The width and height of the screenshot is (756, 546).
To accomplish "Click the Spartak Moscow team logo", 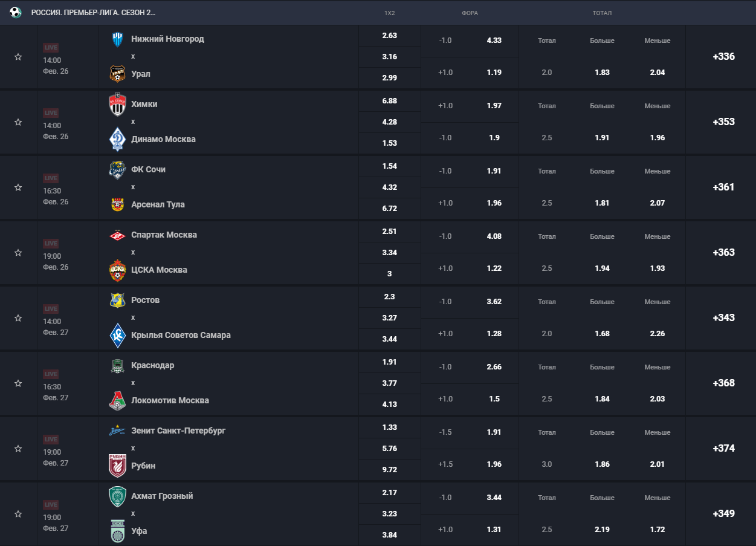I will [117, 235].
